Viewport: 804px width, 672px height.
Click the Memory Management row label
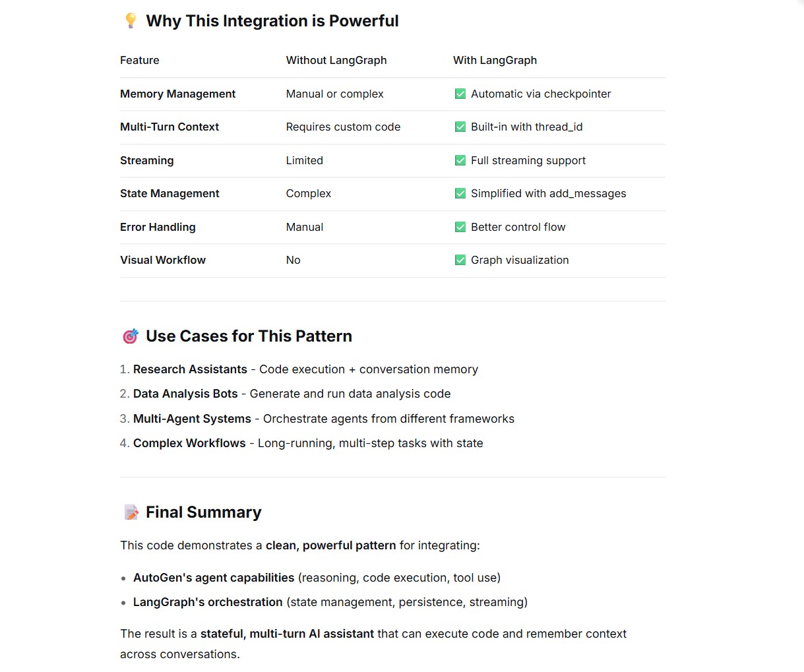(x=177, y=94)
